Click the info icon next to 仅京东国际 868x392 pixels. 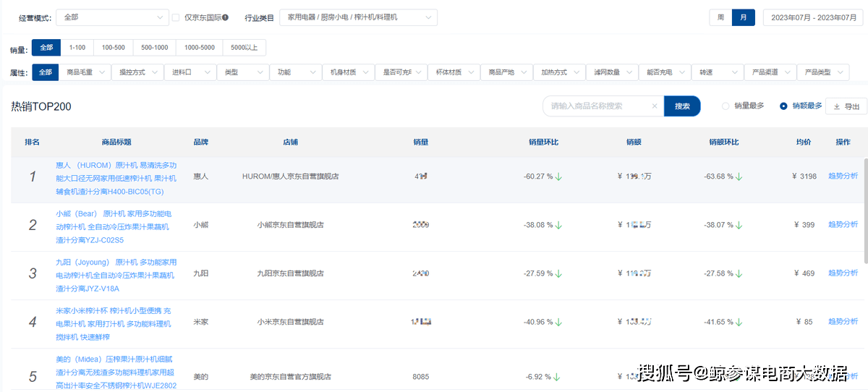click(225, 17)
